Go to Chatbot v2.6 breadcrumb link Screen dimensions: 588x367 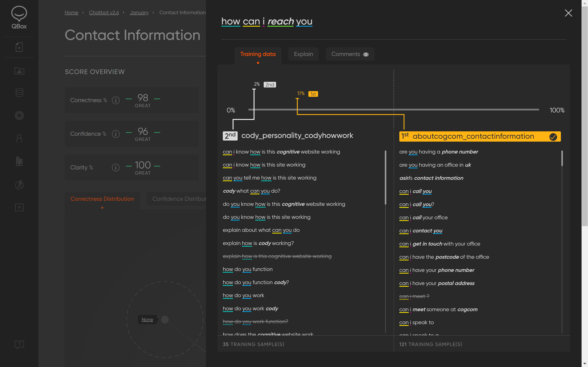104,12
